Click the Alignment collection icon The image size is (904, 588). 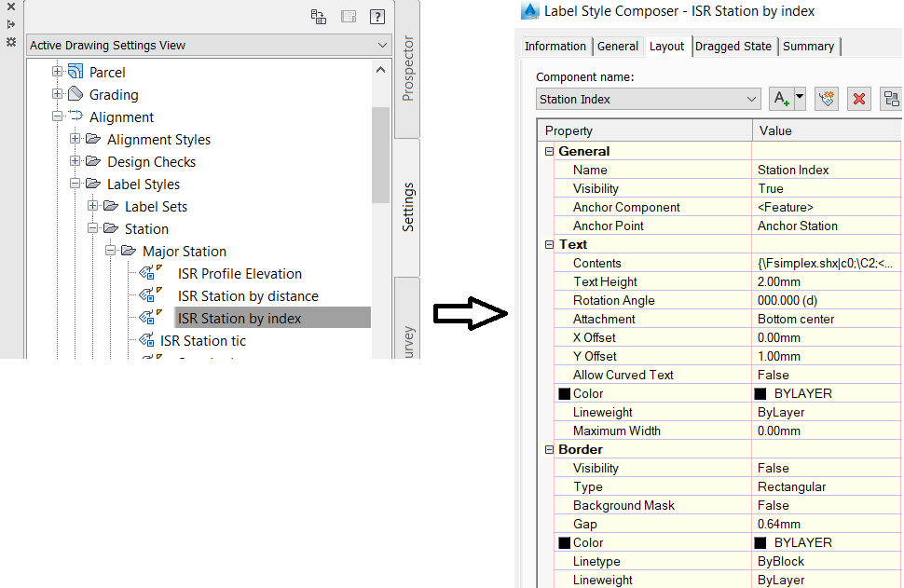75,116
